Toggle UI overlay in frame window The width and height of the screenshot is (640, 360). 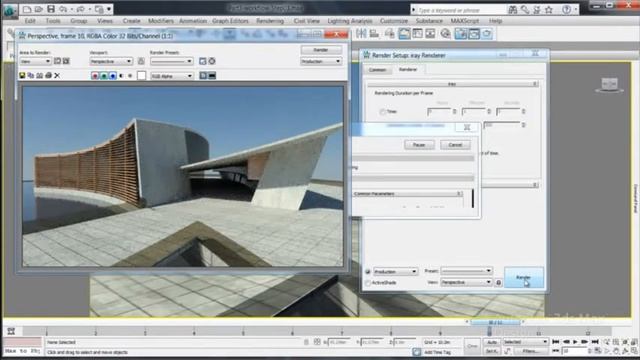pyautogui.click(x=203, y=76)
